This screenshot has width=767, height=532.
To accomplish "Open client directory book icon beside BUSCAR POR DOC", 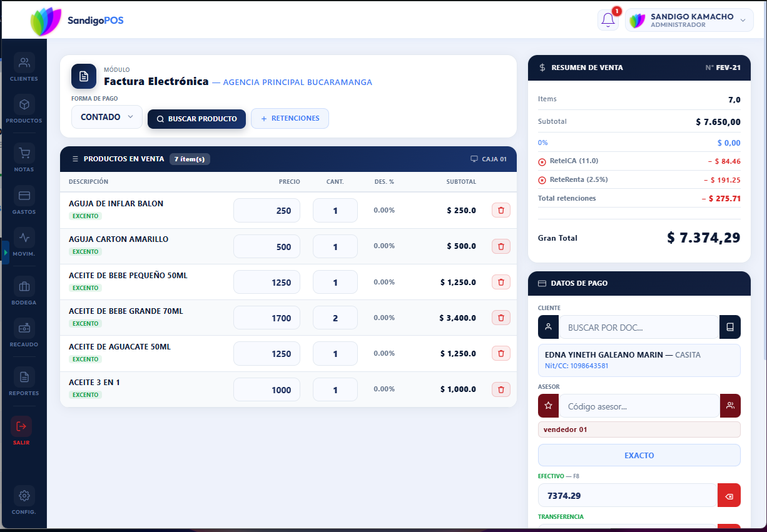I will point(730,327).
